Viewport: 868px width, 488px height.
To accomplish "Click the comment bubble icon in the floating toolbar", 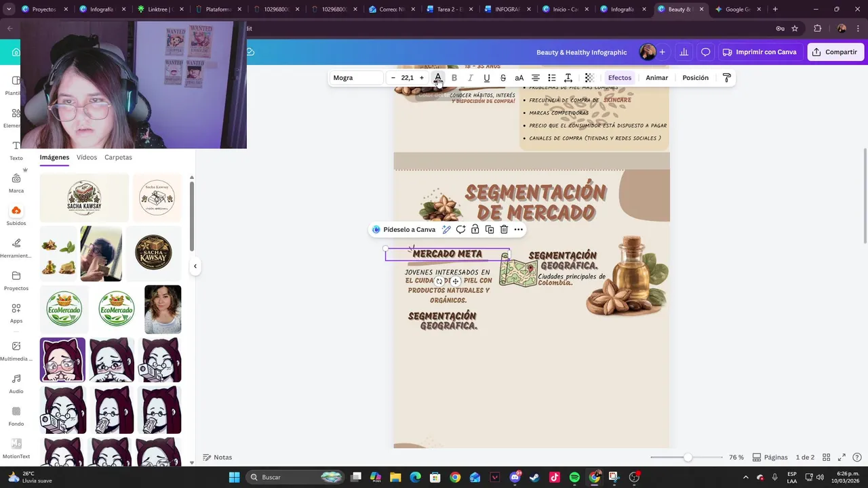I will pyautogui.click(x=460, y=230).
